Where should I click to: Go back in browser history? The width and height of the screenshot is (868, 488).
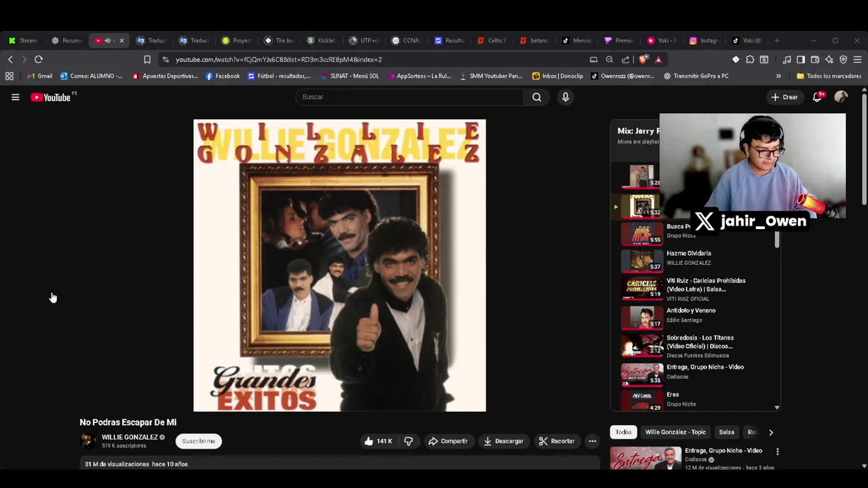10,60
